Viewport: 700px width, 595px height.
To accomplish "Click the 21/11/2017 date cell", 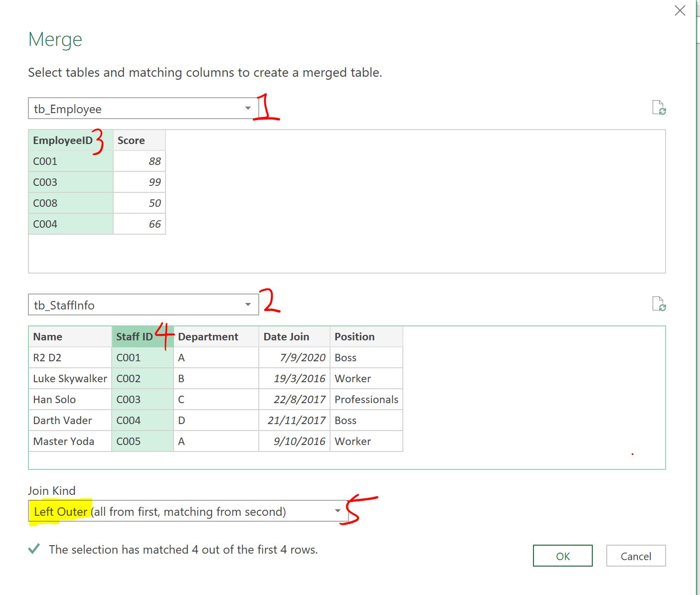I will (296, 421).
